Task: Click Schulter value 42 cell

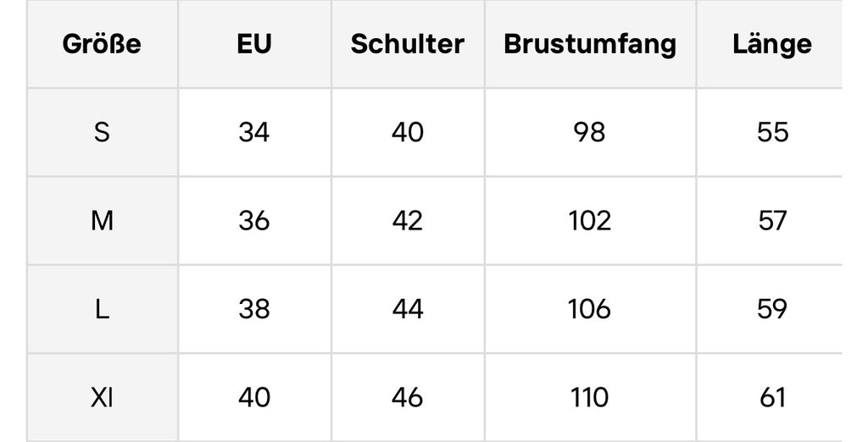Action: click(407, 221)
